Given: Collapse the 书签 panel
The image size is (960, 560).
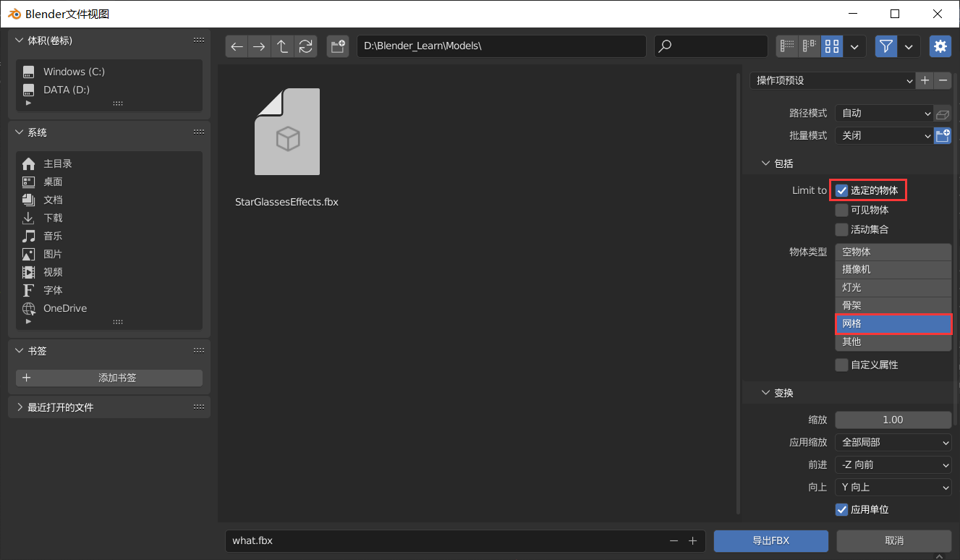Looking at the screenshot, I should coord(20,351).
